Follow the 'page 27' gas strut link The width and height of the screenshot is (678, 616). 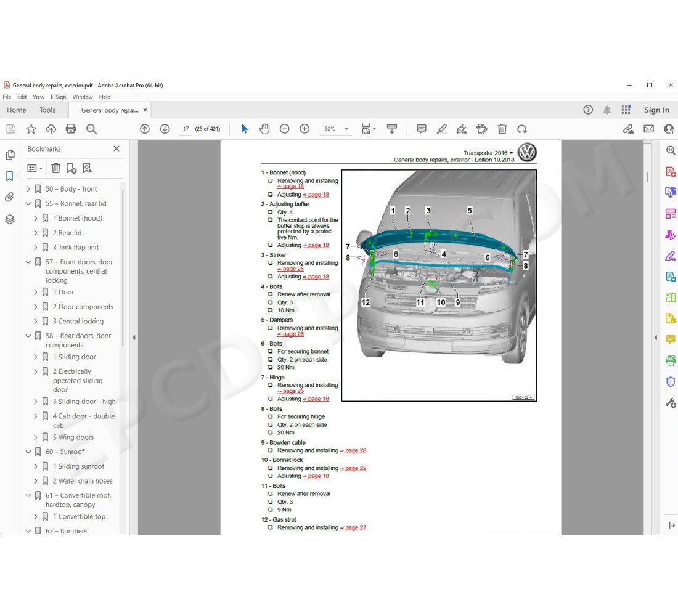tap(354, 527)
